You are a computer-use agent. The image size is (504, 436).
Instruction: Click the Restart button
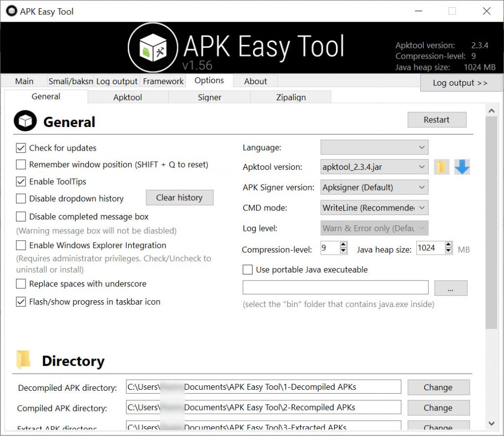pos(437,120)
